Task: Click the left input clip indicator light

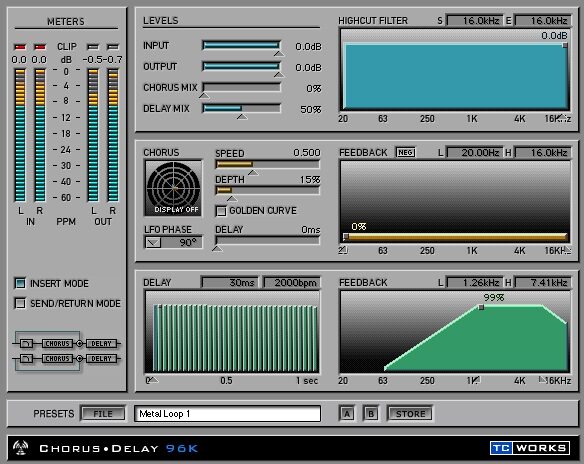Action: pos(20,47)
